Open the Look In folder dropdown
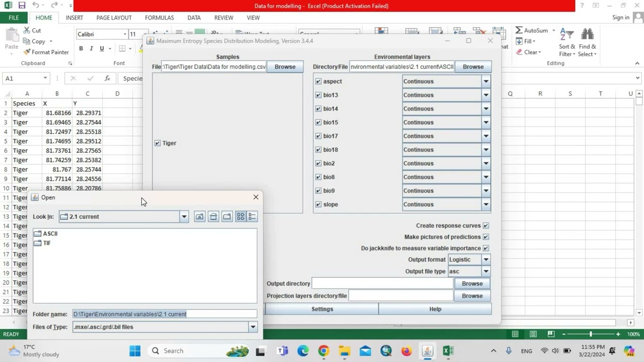 tap(184, 217)
